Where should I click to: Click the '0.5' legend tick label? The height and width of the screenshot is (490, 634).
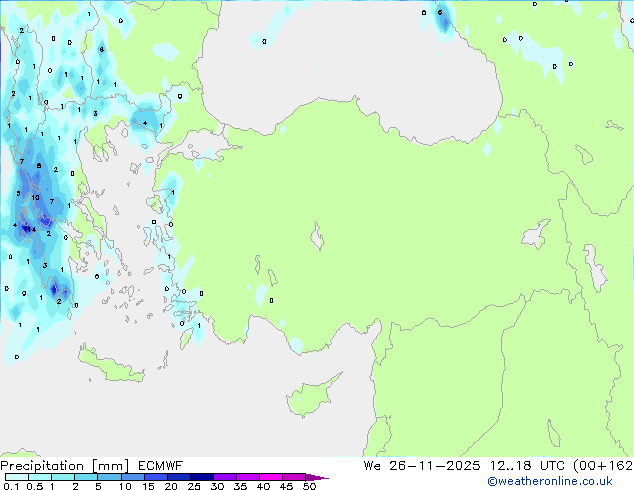[x=34, y=486]
